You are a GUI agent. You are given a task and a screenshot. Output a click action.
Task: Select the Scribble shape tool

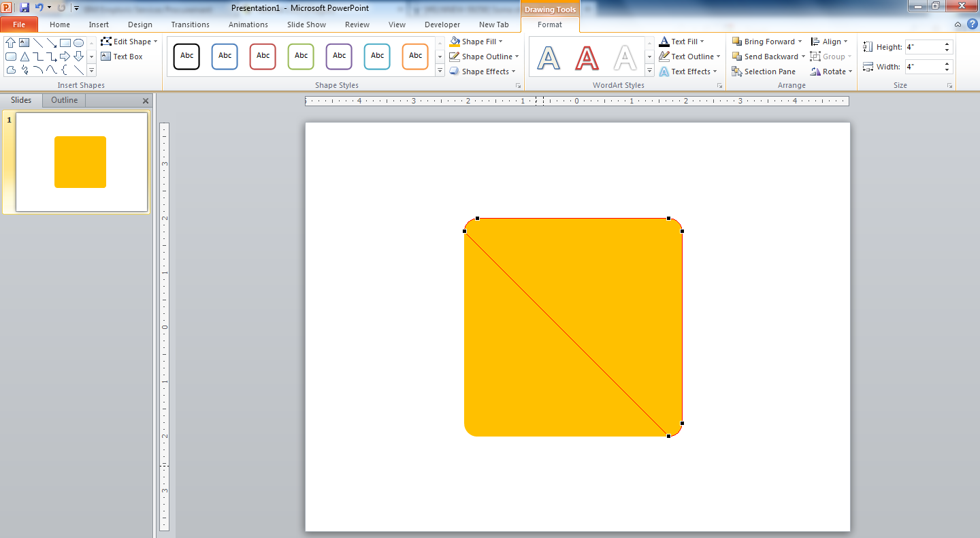point(24,70)
